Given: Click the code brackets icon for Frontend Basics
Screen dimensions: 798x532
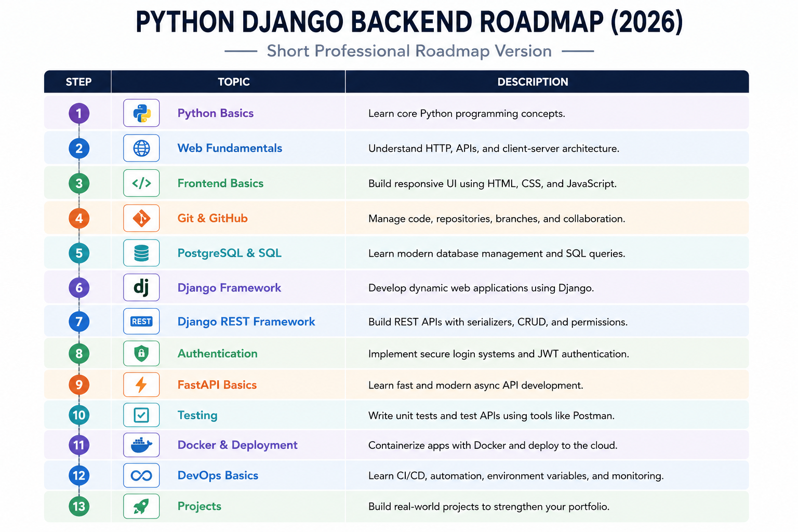Looking at the screenshot, I should pos(141,183).
